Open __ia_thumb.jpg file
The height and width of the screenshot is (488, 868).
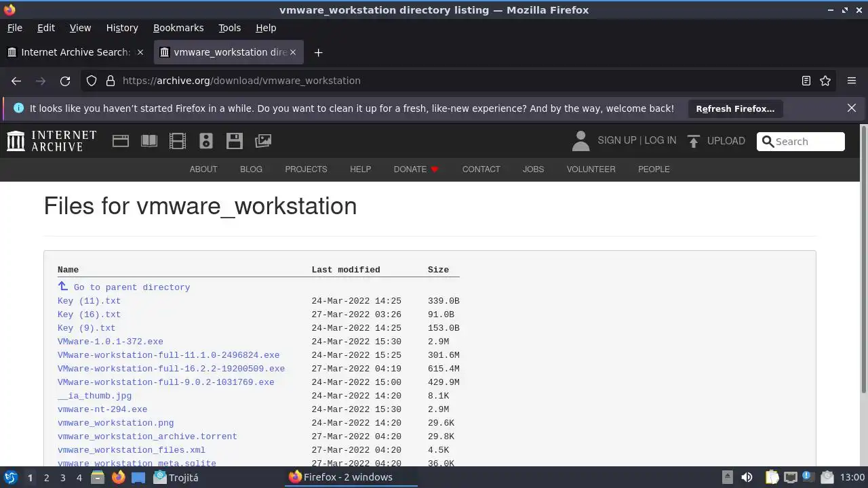[x=94, y=396]
